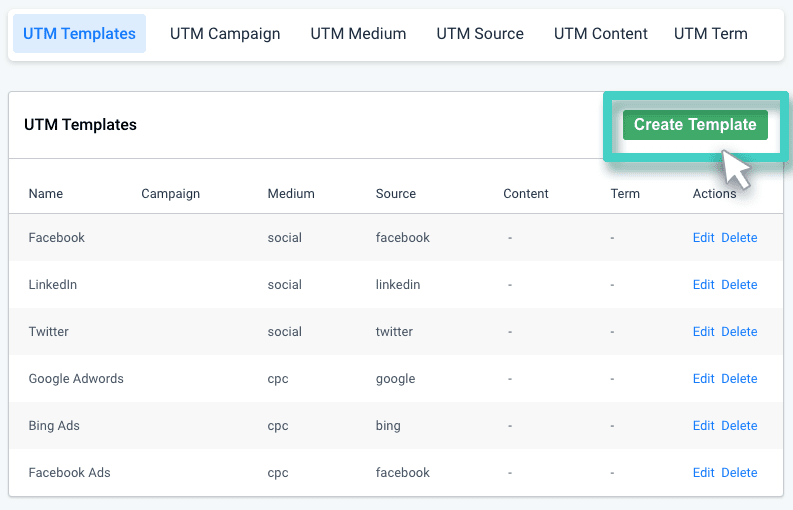Delete the LinkedIn template
Image resolution: width=793 pixels, height=510 pixels.
pyautogui.click(x=739, y=285)
